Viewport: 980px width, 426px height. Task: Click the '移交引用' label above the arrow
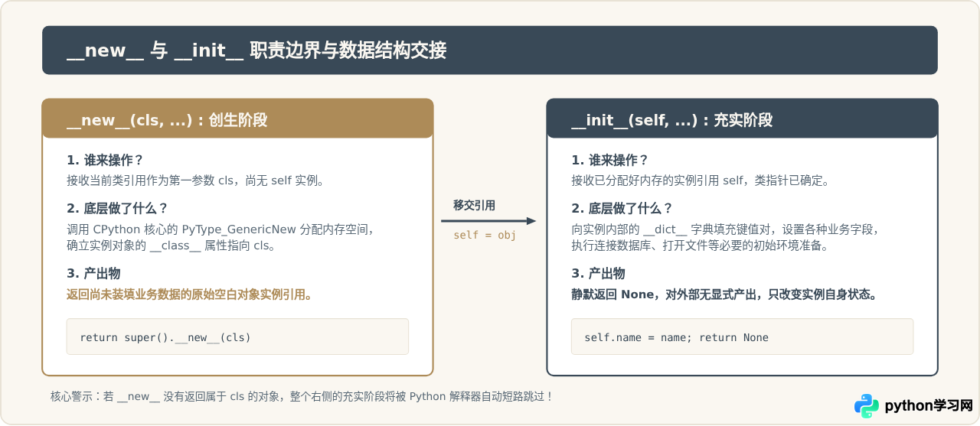click(474, 205)
